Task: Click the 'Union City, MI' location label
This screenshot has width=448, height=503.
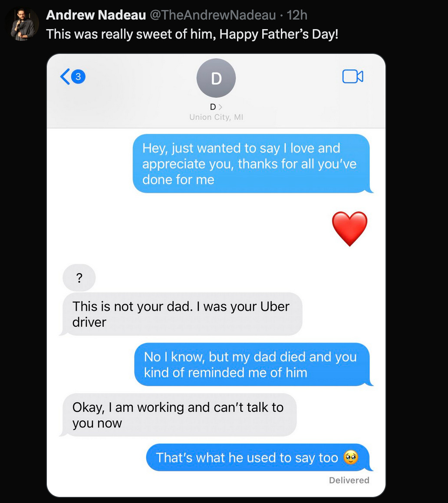Action: (216, 117)
